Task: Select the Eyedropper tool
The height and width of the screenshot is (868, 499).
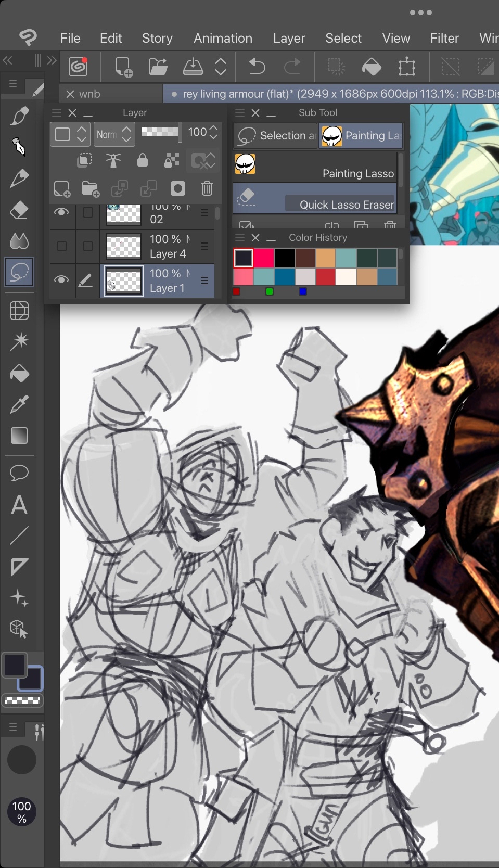Action: click(x=19, y=404)
